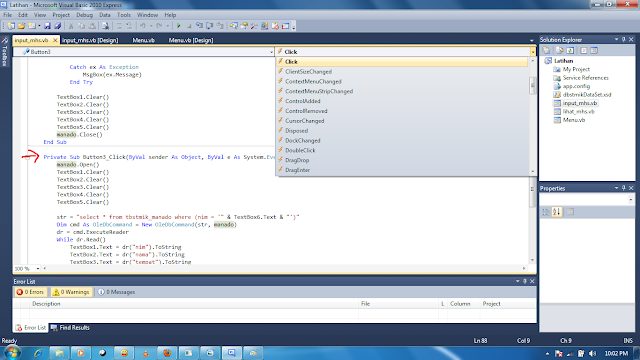640x360 pixels.
Task: Open Error List window position dropdown
Action: coord(518,281)
